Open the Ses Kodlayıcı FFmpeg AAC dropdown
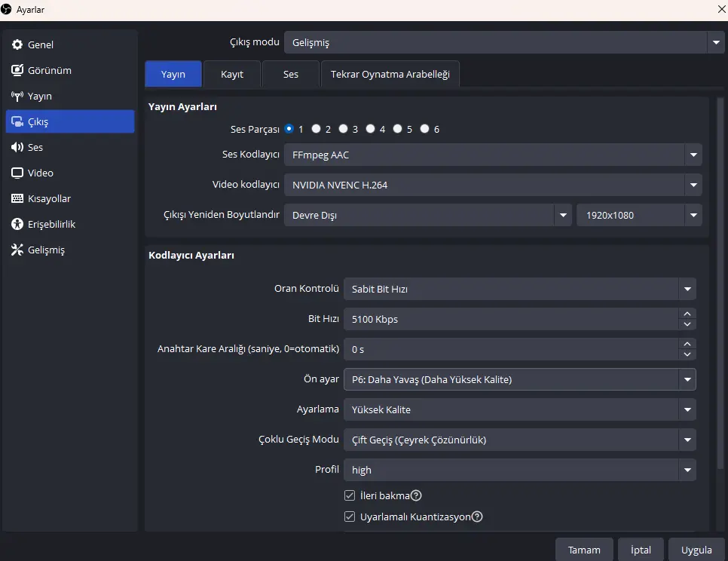The width and height of the screenshot is (728, 561). [x=493, y=155]
